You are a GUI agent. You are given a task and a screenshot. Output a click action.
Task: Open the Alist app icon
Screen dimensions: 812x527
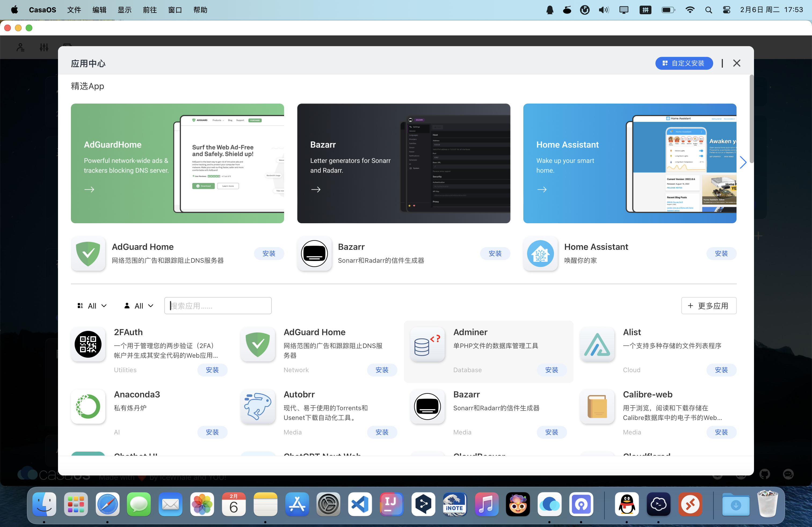(x=597, y=344)
